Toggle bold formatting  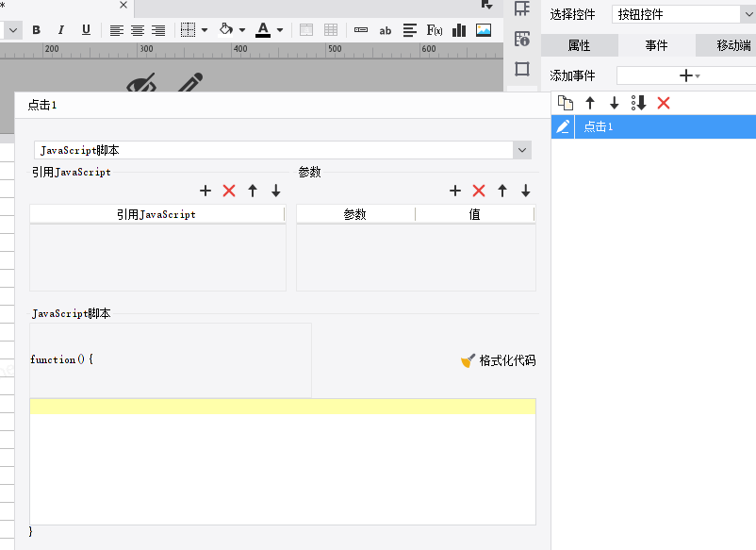pyautogui.click(x=36, y=30)
